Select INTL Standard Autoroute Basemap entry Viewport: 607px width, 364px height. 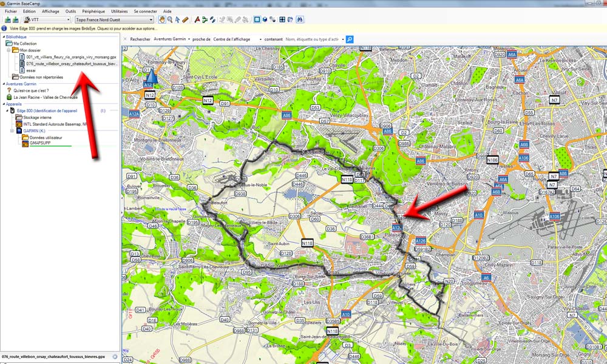[x=55, y=124]
